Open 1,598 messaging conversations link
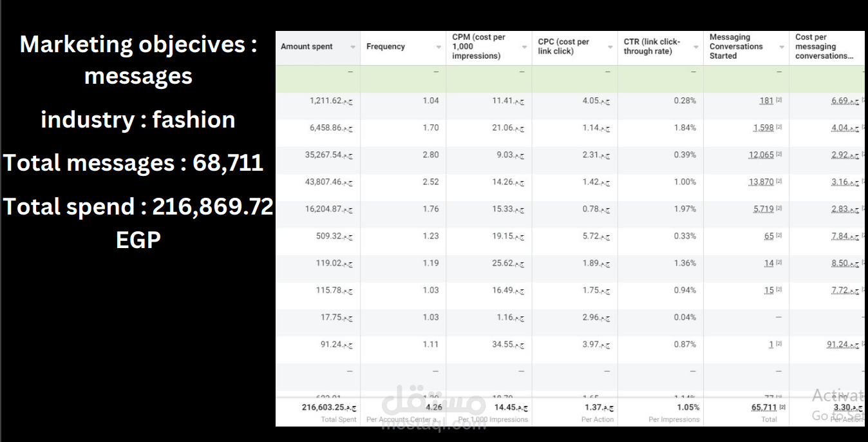Image resolution: width=868 pixels, height=442 pixels. tap(763, 128)
